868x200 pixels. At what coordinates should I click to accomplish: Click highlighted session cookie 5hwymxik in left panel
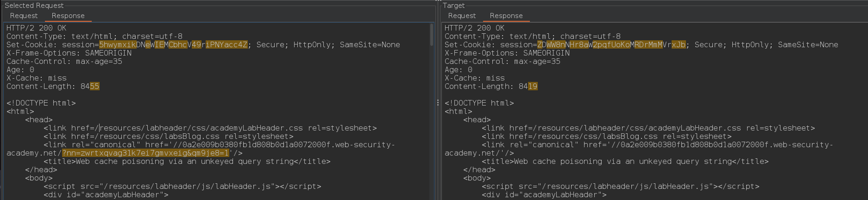pos(118,45)
